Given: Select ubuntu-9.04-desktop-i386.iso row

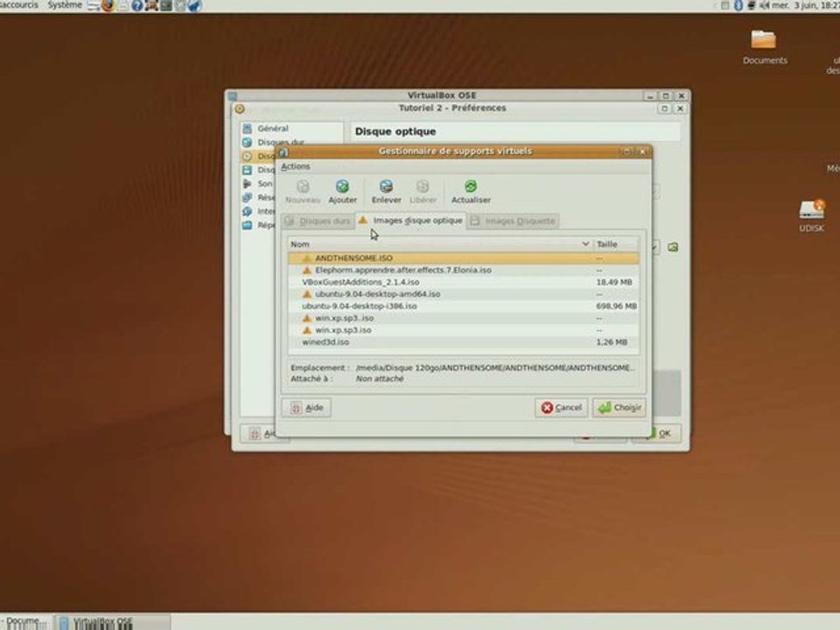Looking at the screenshot, I should pyautogui.click(x=464, y=306).
